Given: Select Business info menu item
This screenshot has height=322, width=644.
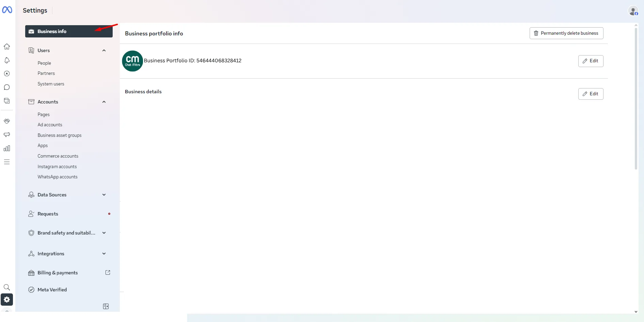Looking at the screenshot, I should click(x=69, y=31).
